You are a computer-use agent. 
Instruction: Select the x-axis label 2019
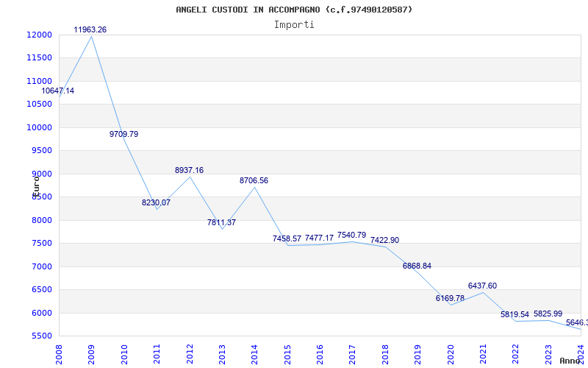[417, 354]
